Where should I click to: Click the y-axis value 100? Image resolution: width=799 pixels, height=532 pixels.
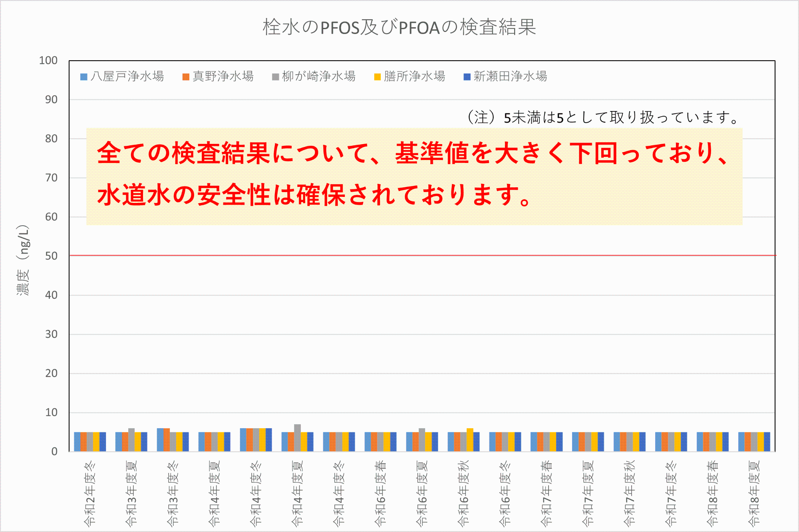(48, 60)
